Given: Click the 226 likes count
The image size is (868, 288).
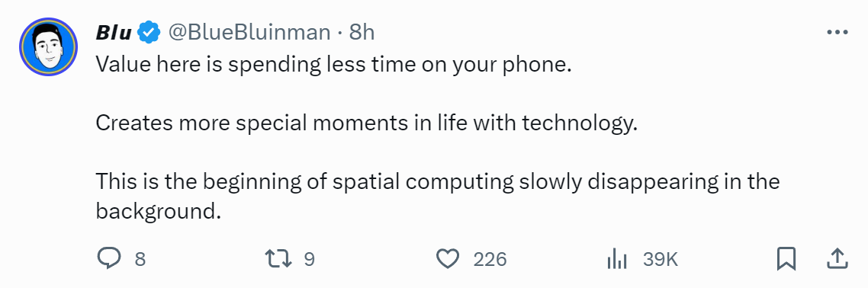Looking at the screenshot, I should (490, 259).
